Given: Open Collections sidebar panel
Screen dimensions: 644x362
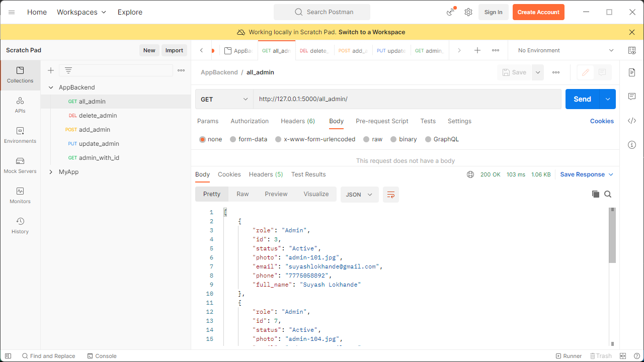Looking at the screenshot, I should pos(20,75).
